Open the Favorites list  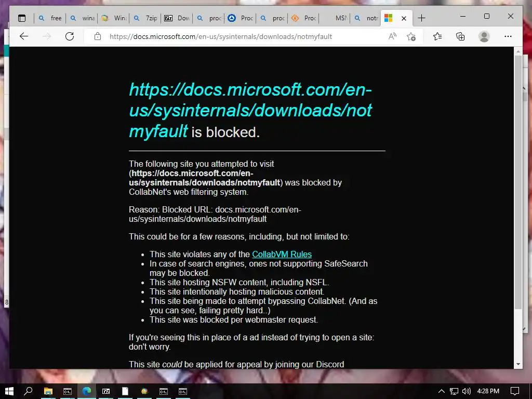point(437,36)
